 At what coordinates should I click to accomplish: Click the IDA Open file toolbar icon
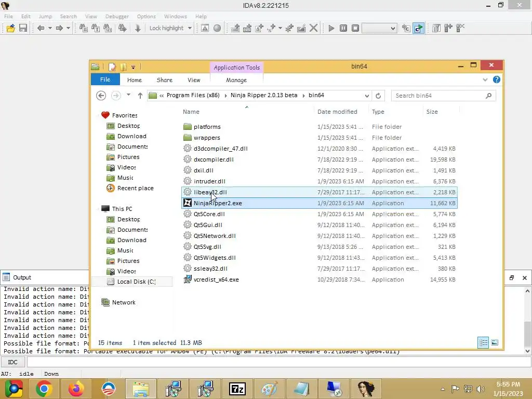[x=10, y=28]
